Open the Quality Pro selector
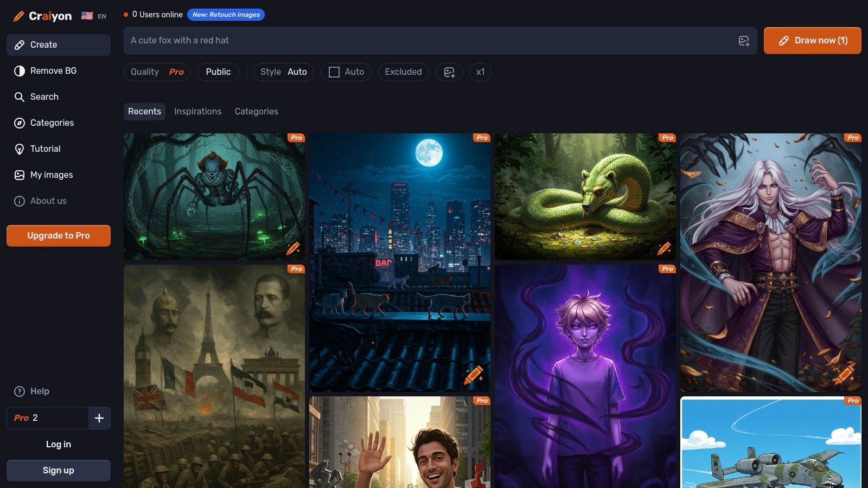 coord(157,72)
